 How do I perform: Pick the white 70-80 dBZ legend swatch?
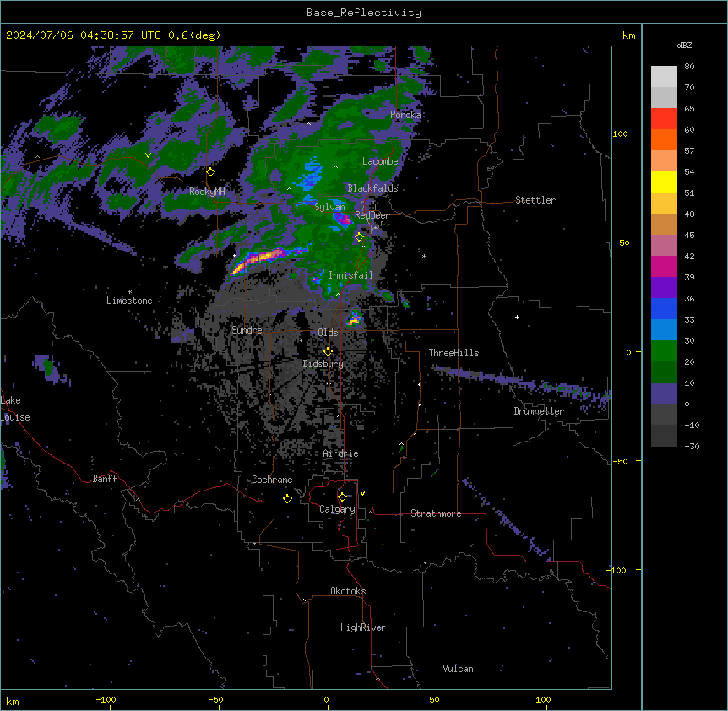click(x=664, y=77)
